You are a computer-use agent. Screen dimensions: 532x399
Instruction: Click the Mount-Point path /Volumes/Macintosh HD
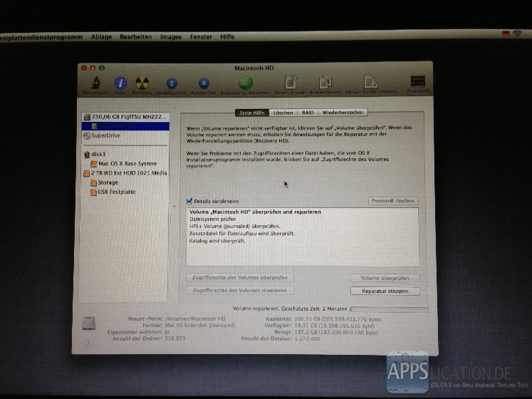coord(195,318)
